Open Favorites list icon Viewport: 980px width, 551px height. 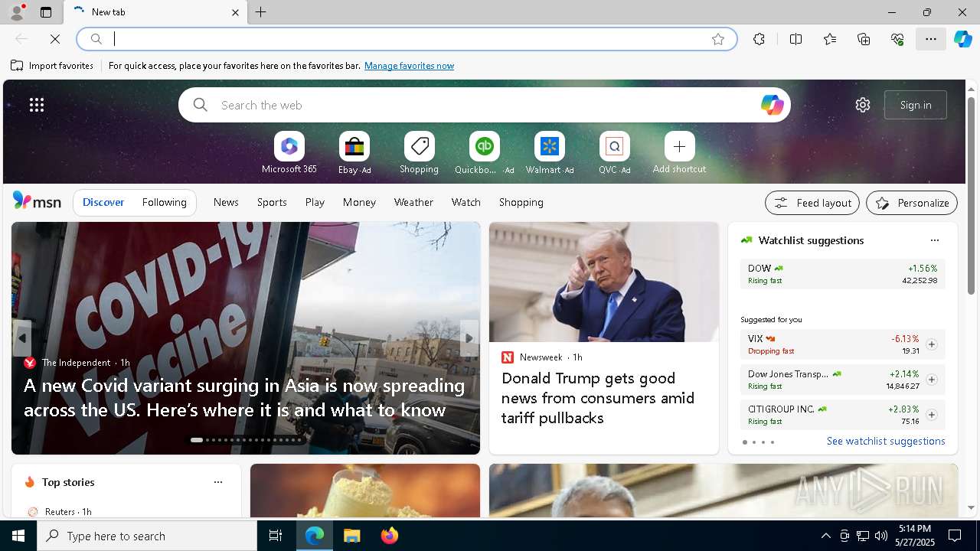[x=830, y=39]
